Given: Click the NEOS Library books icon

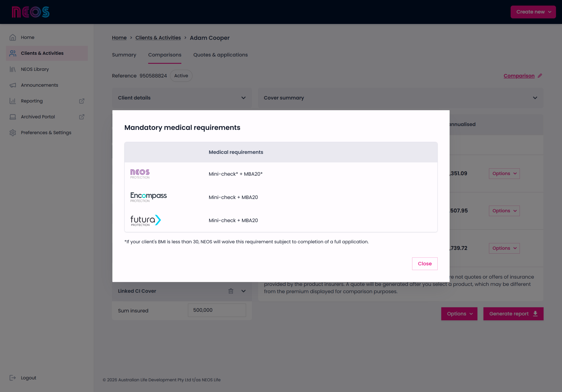Looking at the screenshot, I should [x=13, y=69].
